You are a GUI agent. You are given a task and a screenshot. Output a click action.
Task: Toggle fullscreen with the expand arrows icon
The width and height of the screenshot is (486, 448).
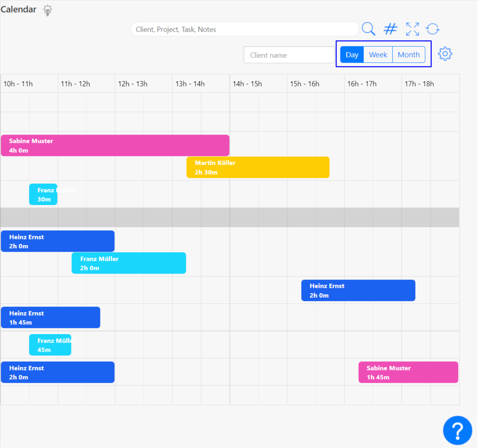(x=412, y=29)
